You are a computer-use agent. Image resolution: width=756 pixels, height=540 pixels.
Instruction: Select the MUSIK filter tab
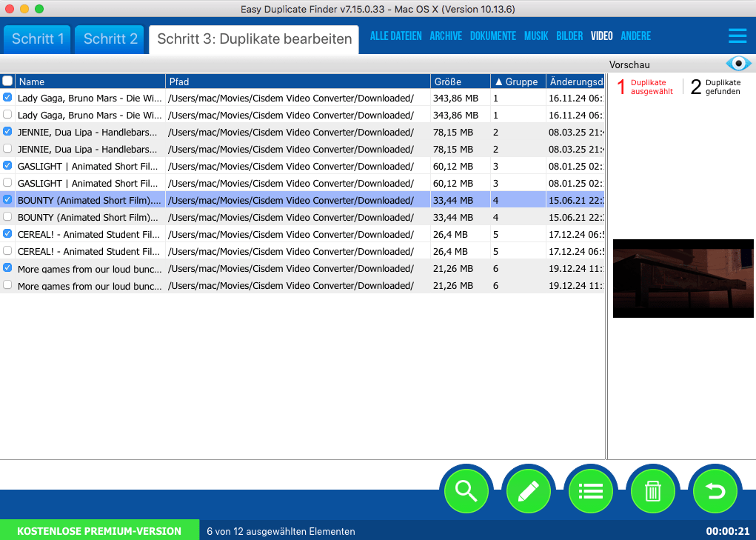(x=536, y=36)
